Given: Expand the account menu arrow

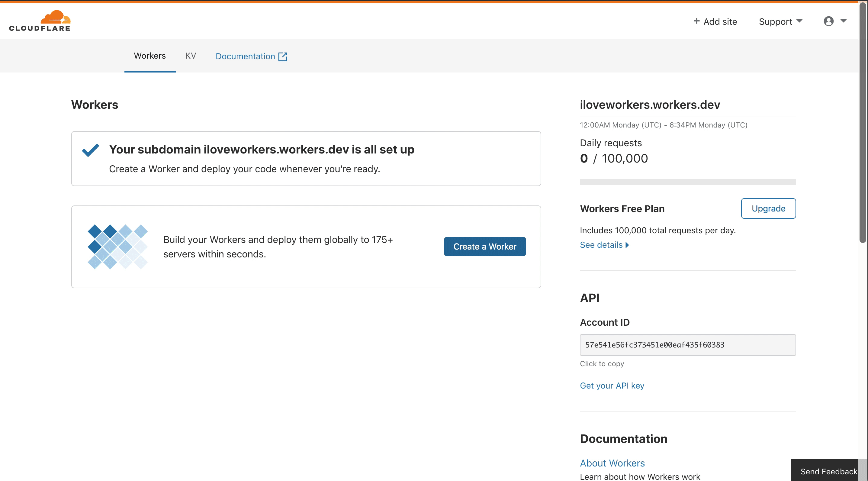Looking at the screenshot, I should point(844,21).
